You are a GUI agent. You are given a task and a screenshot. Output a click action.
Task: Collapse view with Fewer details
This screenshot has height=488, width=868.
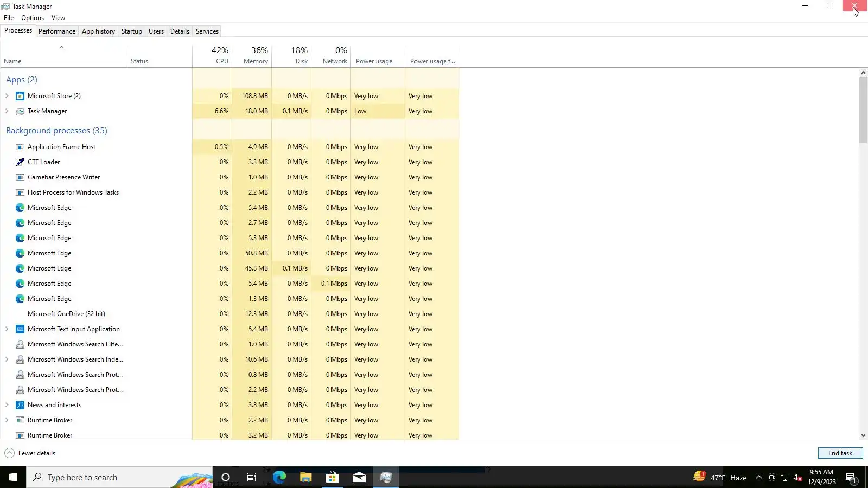(30, 453)
